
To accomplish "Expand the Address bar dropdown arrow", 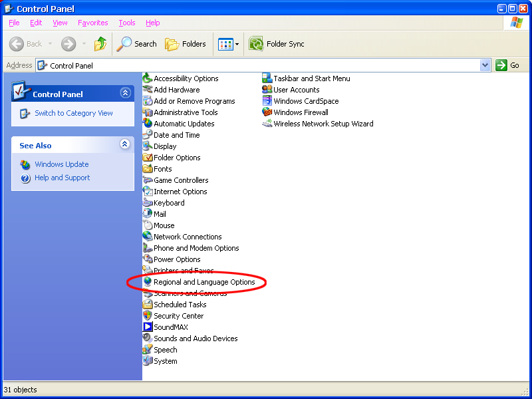I will click(x=485, y=65).
